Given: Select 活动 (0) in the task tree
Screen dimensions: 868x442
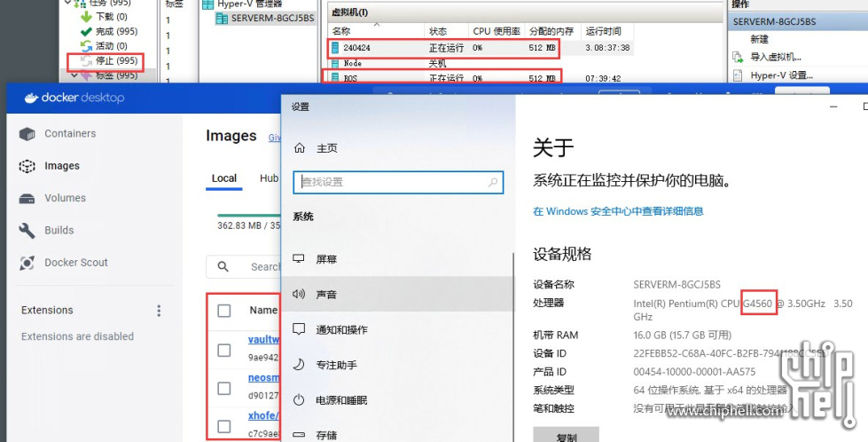Looking at the screenshot, I should (x=104, y=46).
